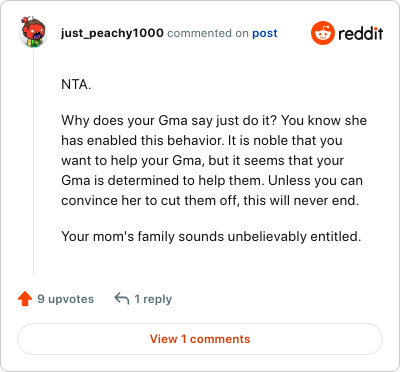Click the Reddit Snoo logo icon

click(322, 33)
